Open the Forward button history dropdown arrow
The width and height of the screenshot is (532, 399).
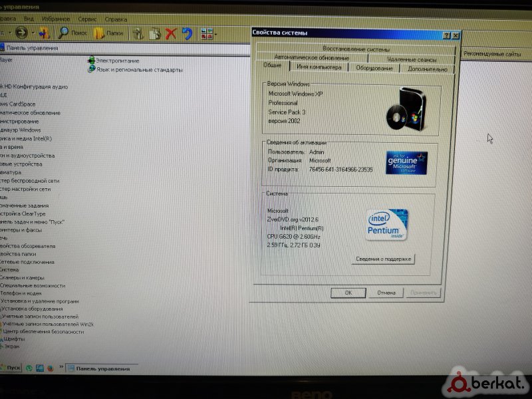[33, 33]
